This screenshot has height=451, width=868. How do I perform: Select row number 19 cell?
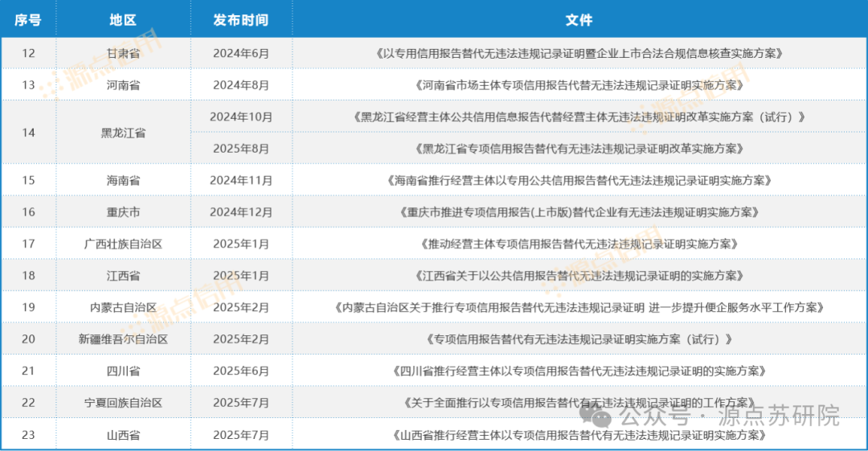tap(28, 307)
